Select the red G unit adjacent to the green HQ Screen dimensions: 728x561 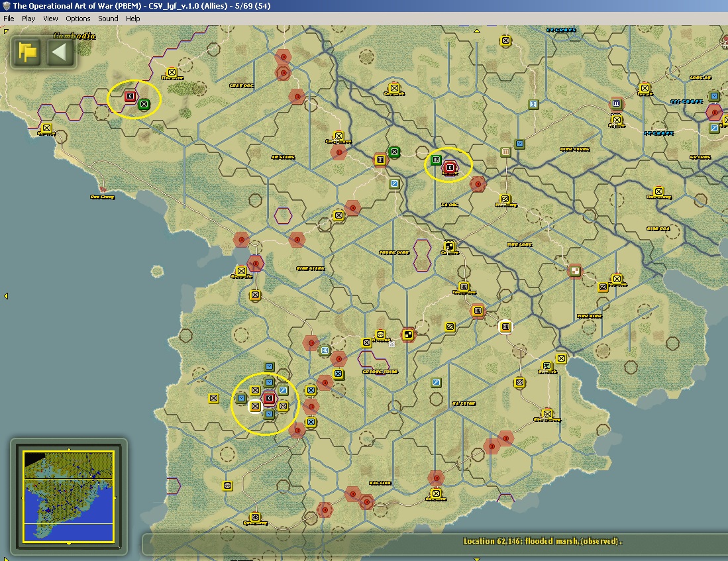coord(449,167)
